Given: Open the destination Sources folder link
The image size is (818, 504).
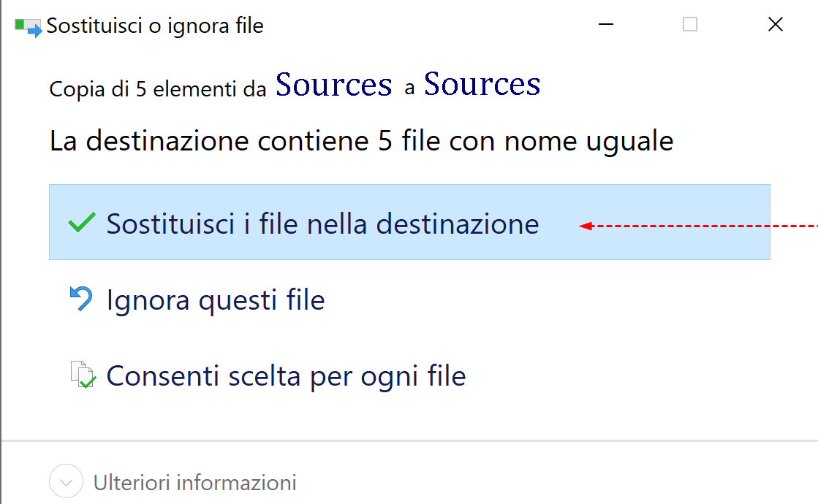Looking at the screenshot, I should click(x=482, y=85).
